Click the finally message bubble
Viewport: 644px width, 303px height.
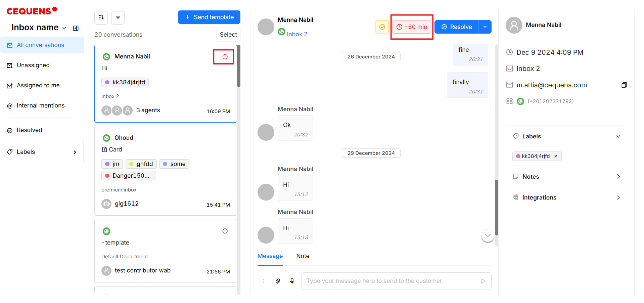coord(467,85)
